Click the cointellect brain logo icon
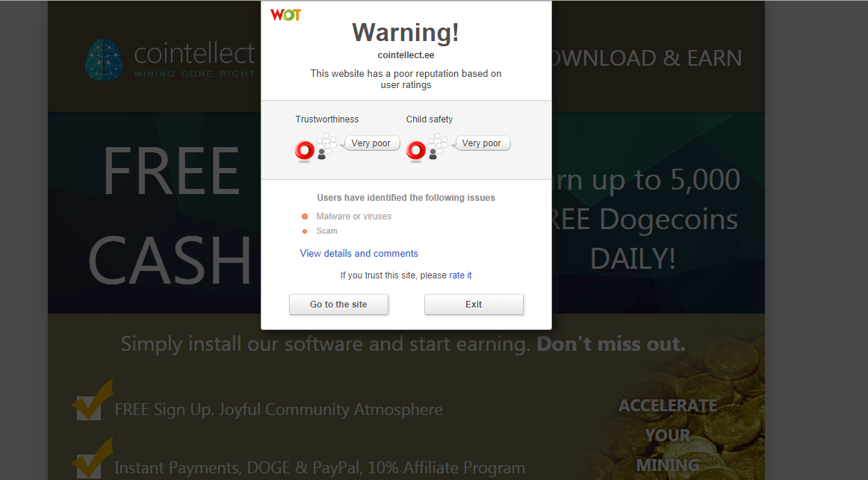 pos(104,59)
